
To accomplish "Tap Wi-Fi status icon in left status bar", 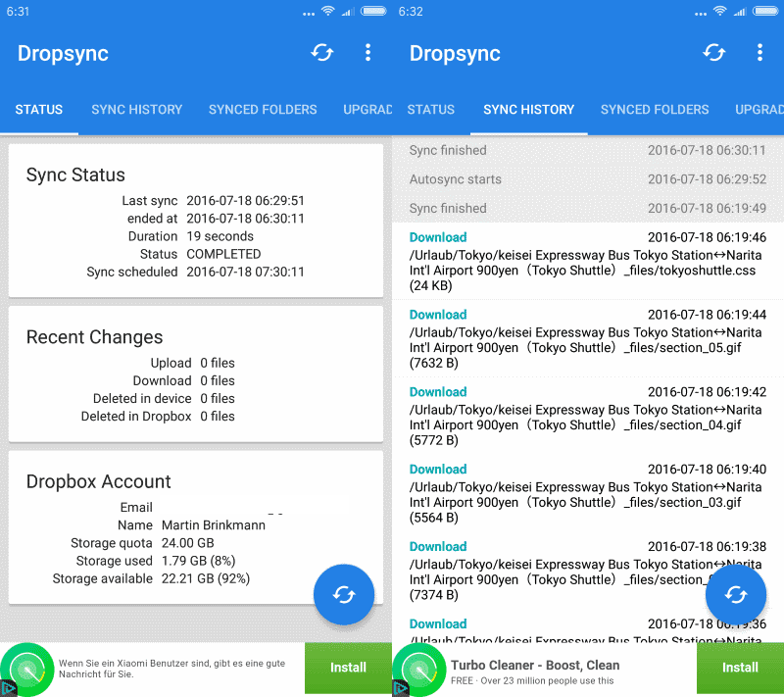I will 328,11.
